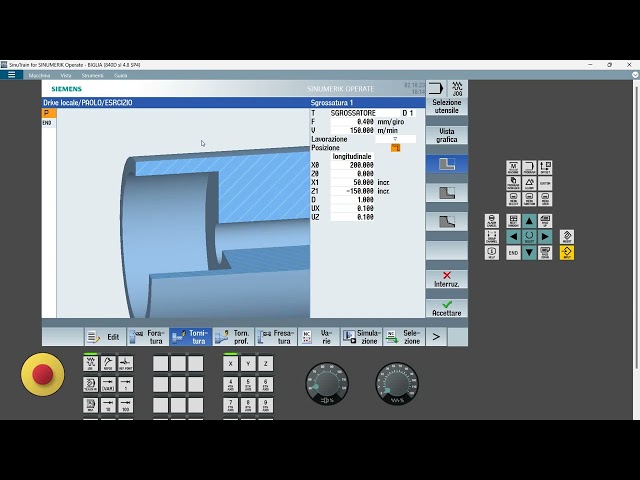Viewport: 640px width, 480px height.
Task: Activate JOG mode on machine panel
Action: click(90, 363)
